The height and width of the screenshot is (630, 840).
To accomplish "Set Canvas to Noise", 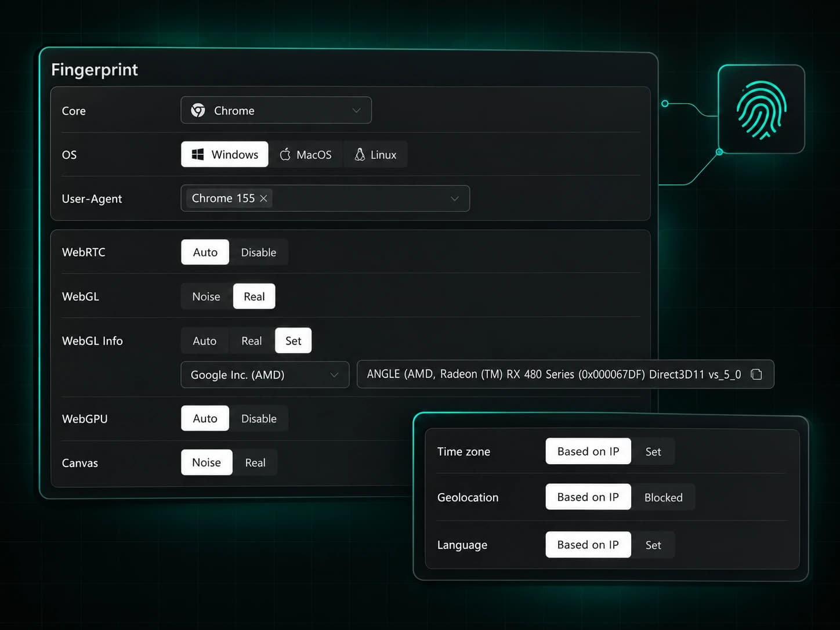I will pyautogui.click(x=207, y=462).
